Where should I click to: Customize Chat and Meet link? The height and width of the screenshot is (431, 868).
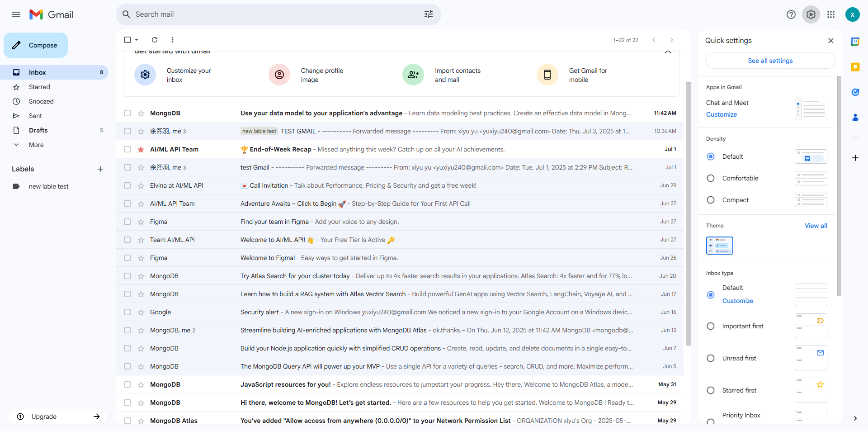pos(722,114)
